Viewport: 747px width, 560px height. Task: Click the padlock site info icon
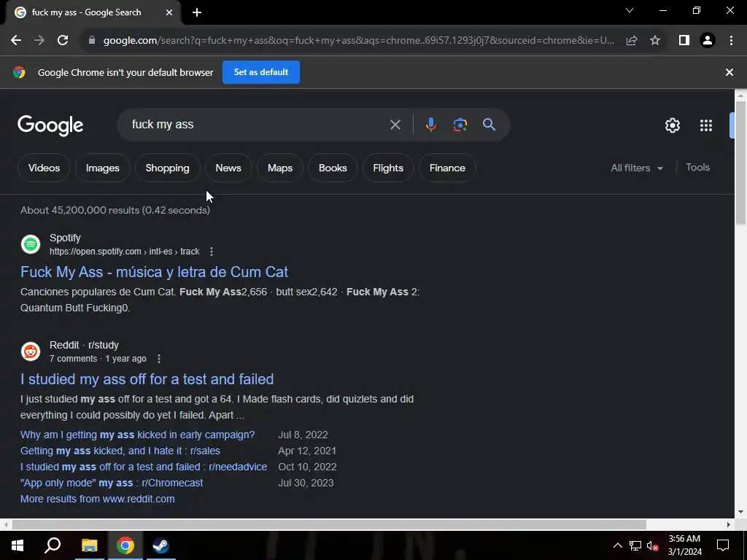click(x=92, y=41)
